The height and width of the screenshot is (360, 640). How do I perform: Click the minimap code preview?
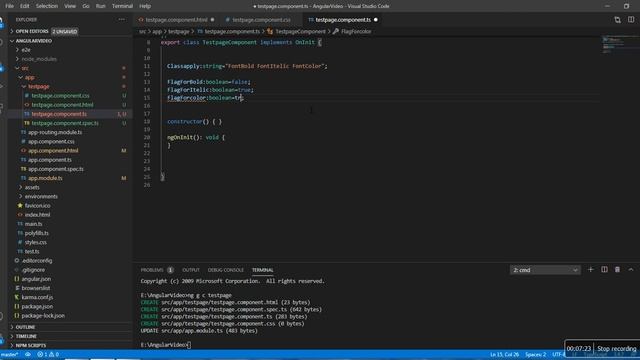(x=620, y=44)
